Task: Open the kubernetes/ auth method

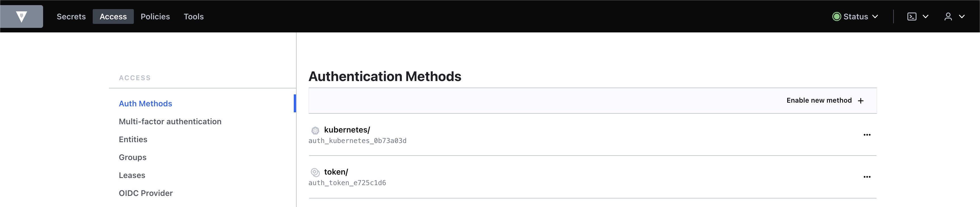Action: tap(347, 130)
